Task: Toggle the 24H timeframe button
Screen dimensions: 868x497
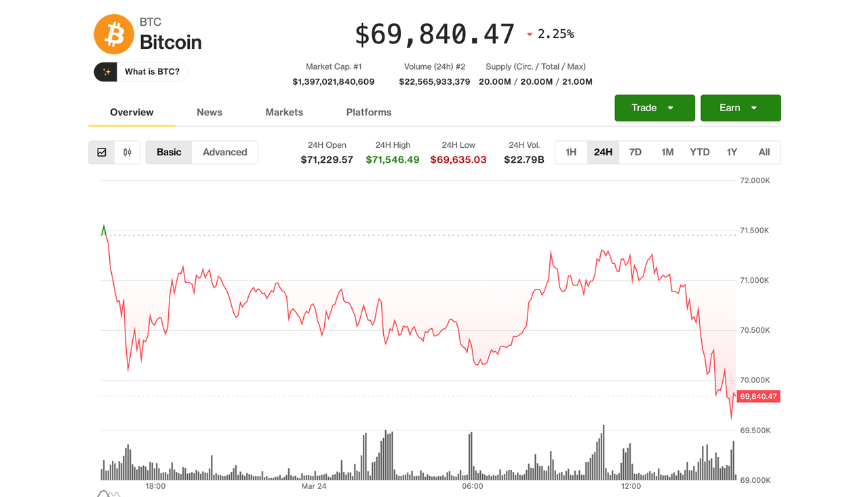Action: pyautogui.click(x=603, y=152)
